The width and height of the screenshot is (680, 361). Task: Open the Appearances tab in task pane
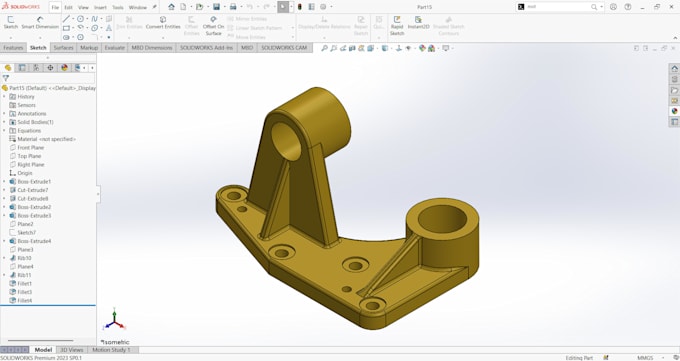click(674, 111)
